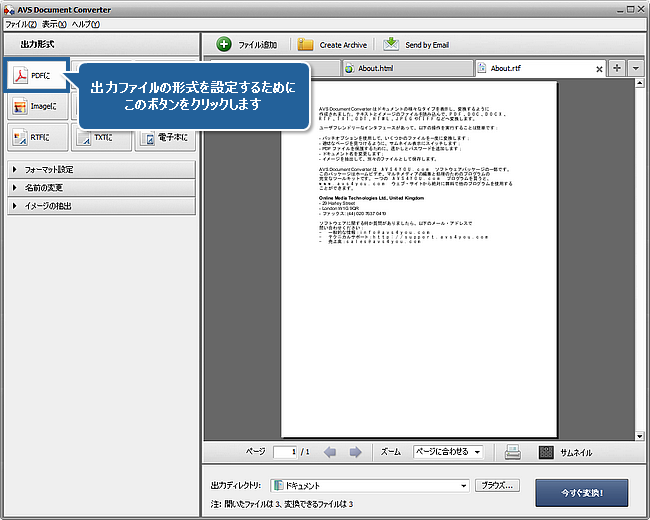Viewport: 650px width, 520px height.
Task: Click the 出力ディレクトリ label
Action: point(236,486)
